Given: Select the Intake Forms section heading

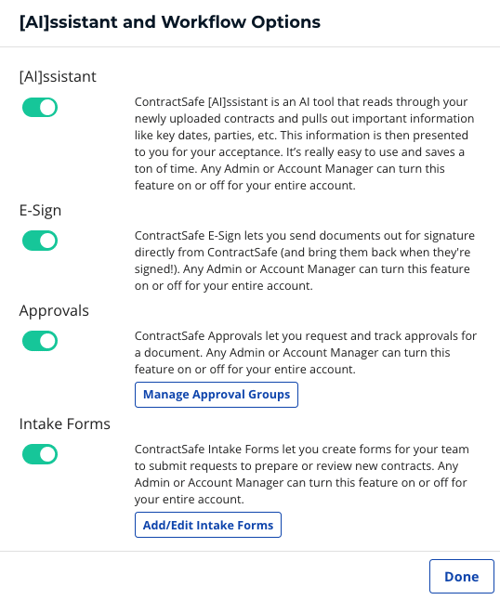Looking at the screenshot, I should coord(65,424).
